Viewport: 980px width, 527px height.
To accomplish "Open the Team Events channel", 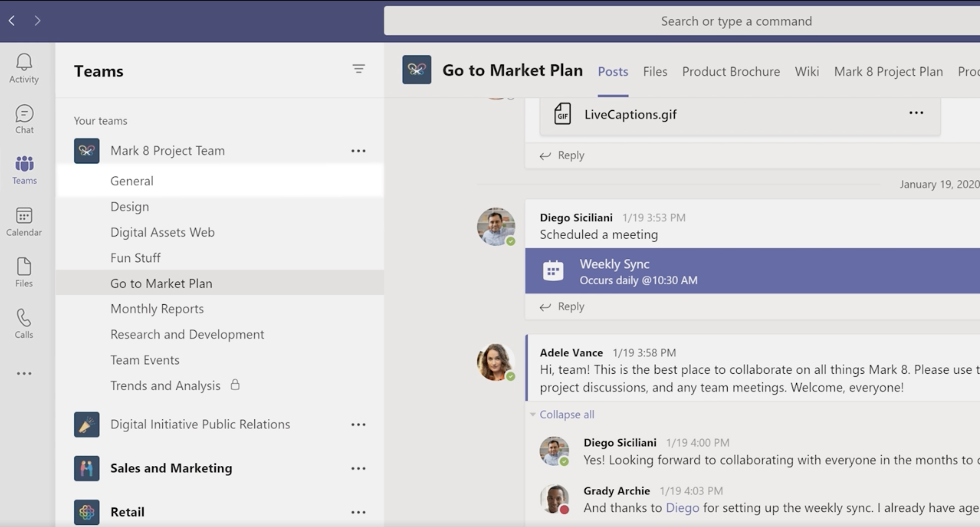I will [220, 360].
